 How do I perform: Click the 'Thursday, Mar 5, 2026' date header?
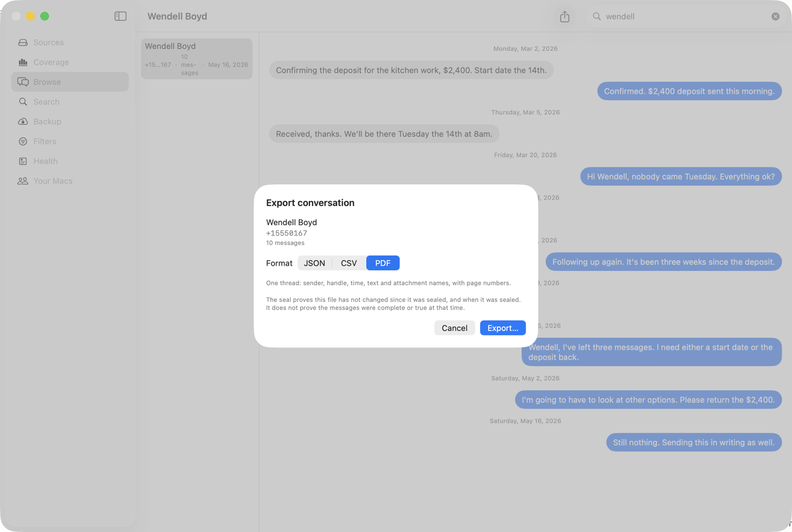click(x=525, y=112)
